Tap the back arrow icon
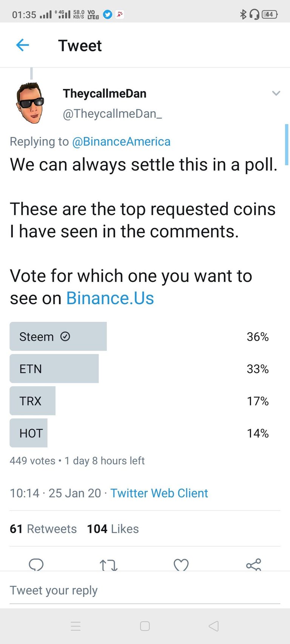 (x=23, y=45)
